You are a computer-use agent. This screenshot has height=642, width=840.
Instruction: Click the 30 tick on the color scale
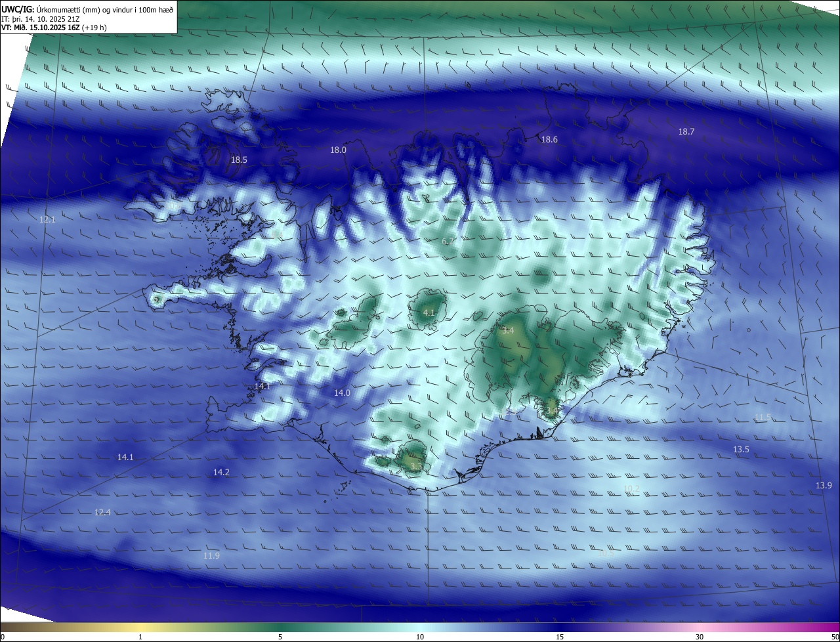(700, 637)
